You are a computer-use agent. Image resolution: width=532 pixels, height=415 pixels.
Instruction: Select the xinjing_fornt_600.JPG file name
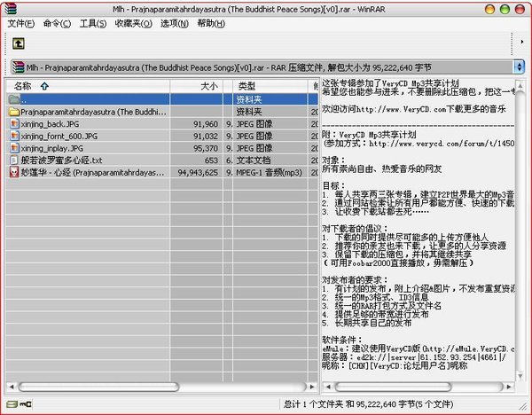(x=59, y=136)
